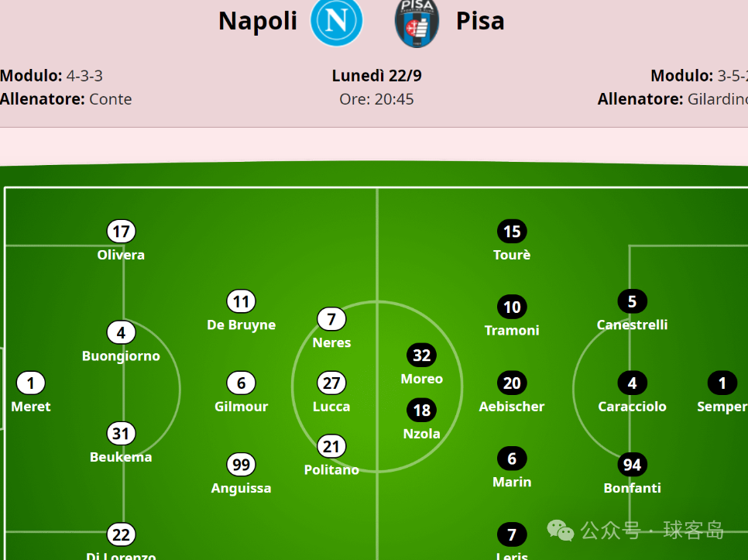The image size is (748, 560).
Task: Click Anguissa's number 99 badge
Action: point(242,465)
